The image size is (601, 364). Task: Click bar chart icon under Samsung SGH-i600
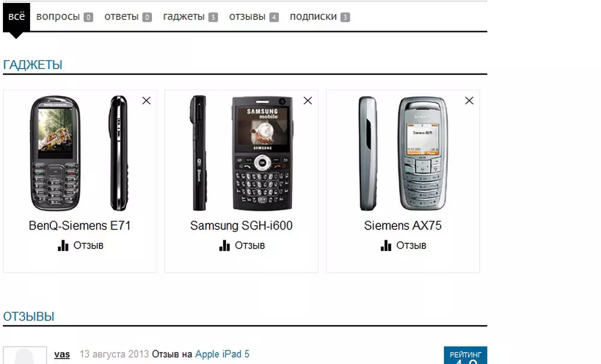[x=224, y=246]
